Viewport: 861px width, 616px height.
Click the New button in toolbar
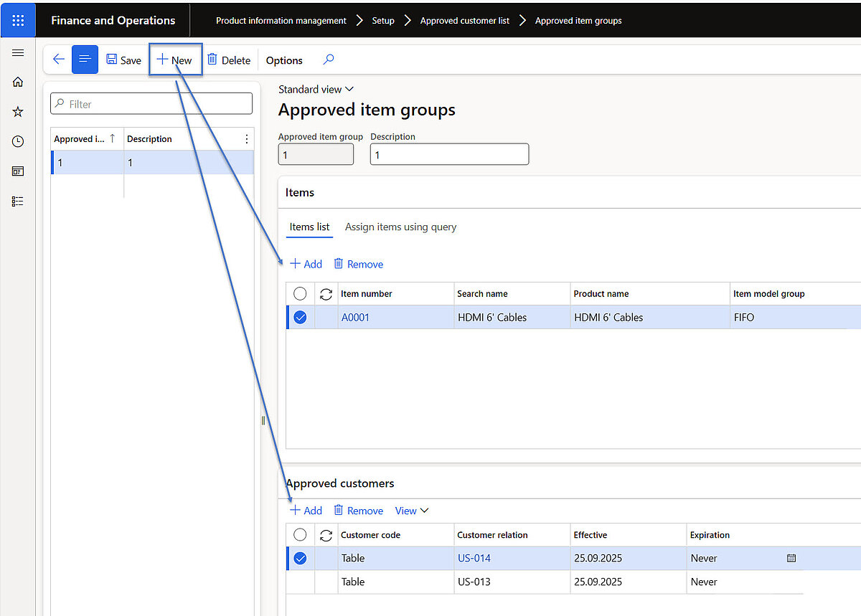click(175, 60)
